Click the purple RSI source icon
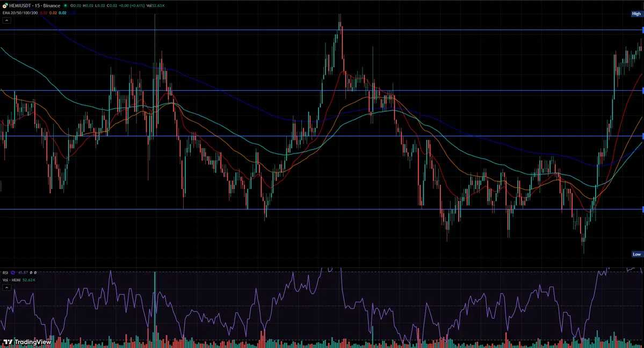 click(13, 273)
